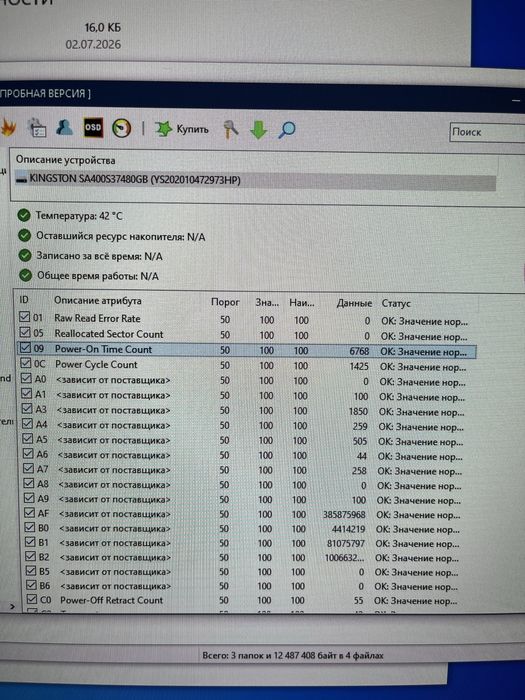Open the wrench settings tool icon
Image resolution: width=525 pixels, height=700 pixels.
(x=231, y=130)
